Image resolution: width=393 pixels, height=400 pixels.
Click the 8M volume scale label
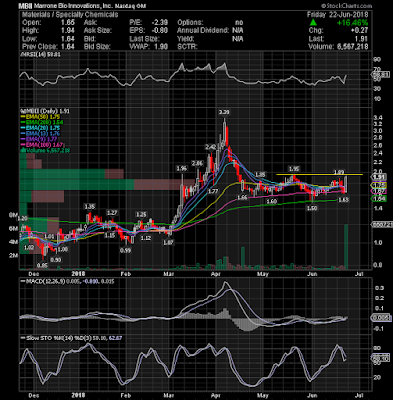[13, 215]
